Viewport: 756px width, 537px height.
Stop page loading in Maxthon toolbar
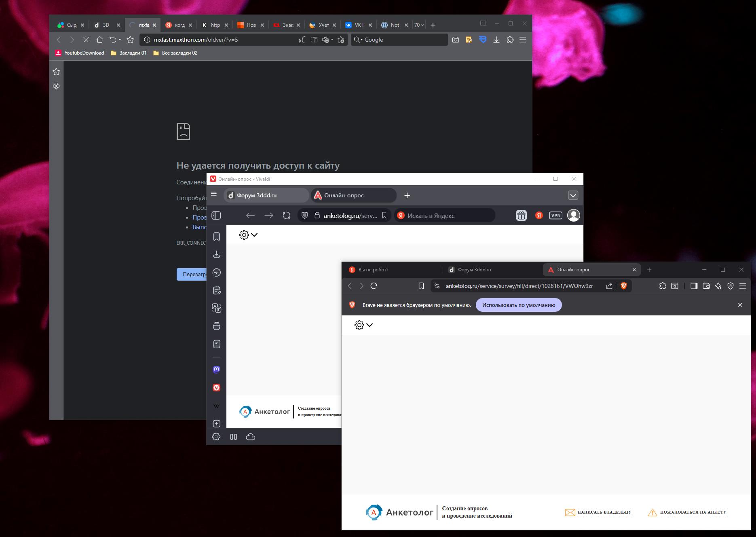coord(86,40)
